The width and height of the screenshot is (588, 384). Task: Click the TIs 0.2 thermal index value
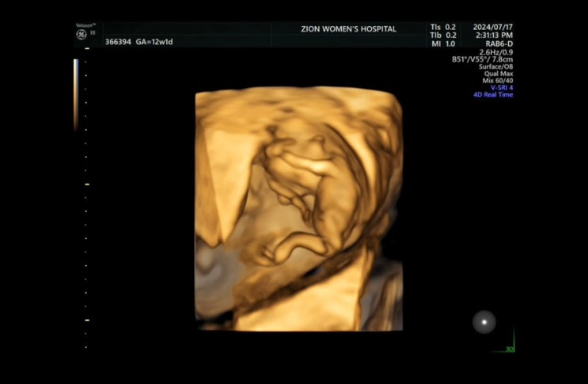pyautogui.click(x=443, y=27)
